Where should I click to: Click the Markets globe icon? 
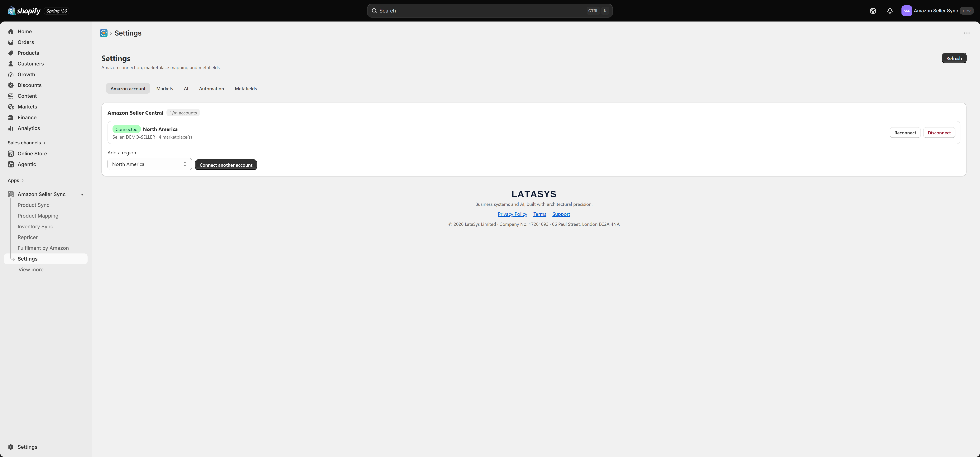(x=11, y=107)
